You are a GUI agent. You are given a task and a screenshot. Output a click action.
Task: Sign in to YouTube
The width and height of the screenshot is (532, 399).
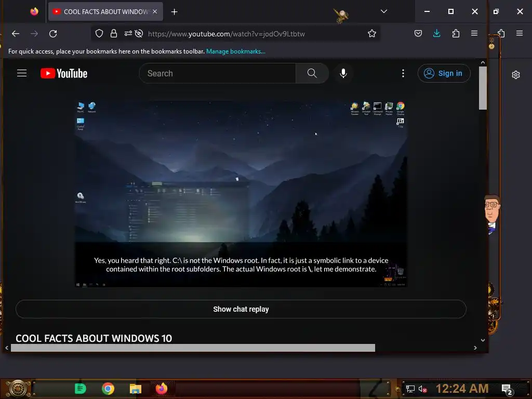click(x=444, y=73)
